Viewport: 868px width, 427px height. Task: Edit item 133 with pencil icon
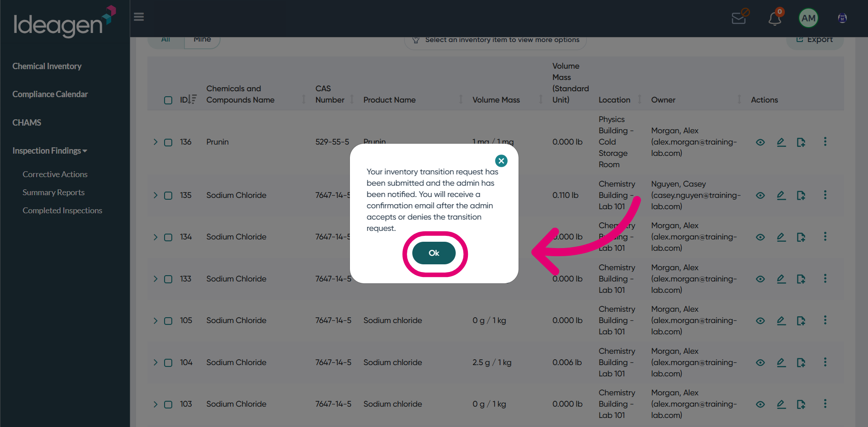coord(781,279)
